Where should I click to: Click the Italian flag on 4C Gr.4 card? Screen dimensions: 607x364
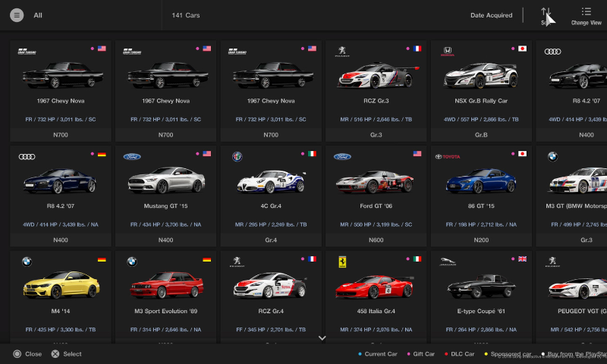[x=312, y=154]
